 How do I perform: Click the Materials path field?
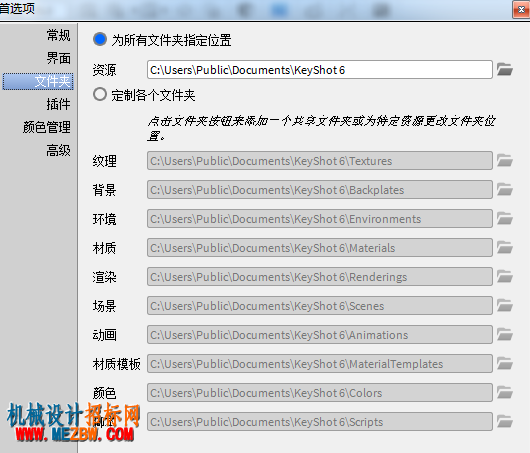[320, 248]
